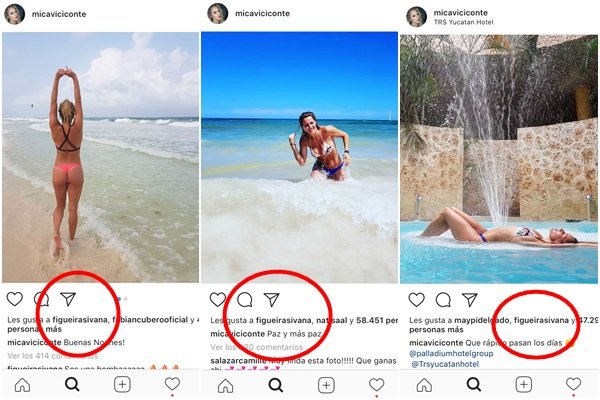Tap the comment bubble on middle post
The image size is (600, 400).
[244, 299]
